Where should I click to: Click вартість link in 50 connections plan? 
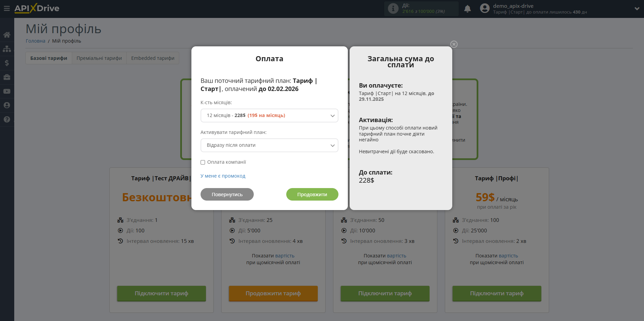[397, 256]
